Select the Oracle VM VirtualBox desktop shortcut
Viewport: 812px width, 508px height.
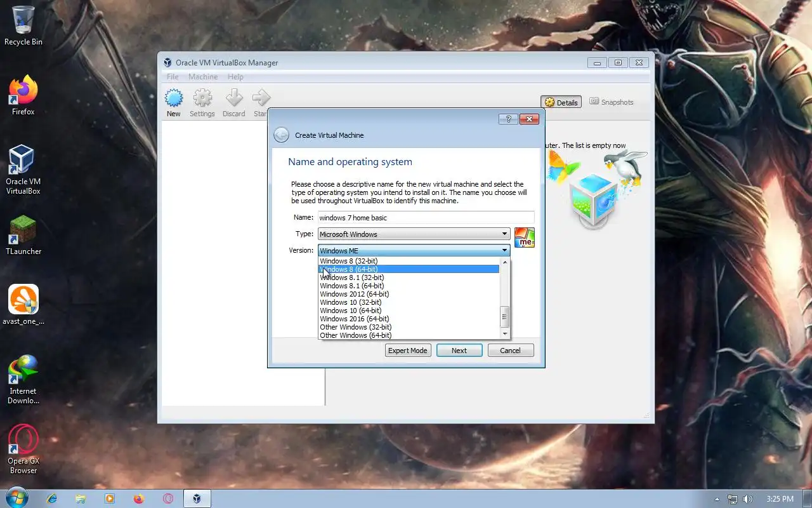23,170
